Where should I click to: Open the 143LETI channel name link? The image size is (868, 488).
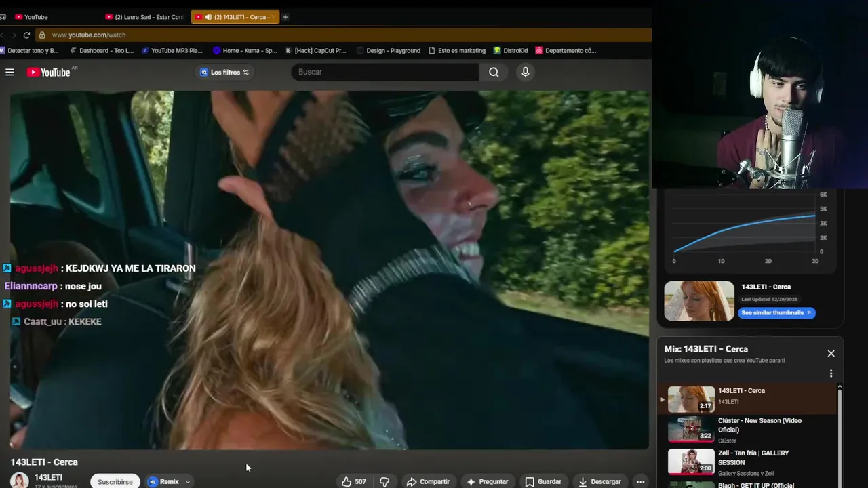tap(48, 477)
